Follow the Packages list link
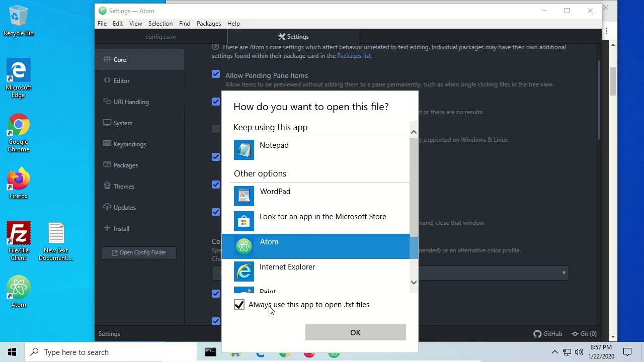This screenshot has height=362, width=644. (x=354, y=56)
